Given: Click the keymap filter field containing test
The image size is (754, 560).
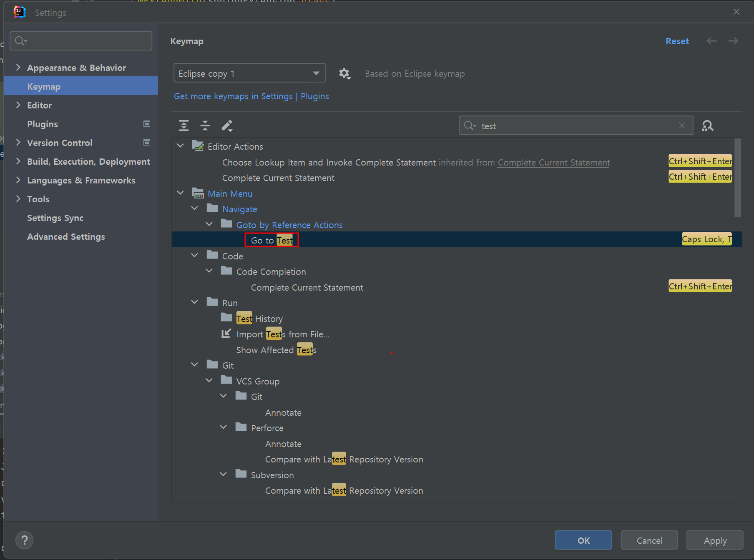Looking at the screenshot, I should pos(576,126).
